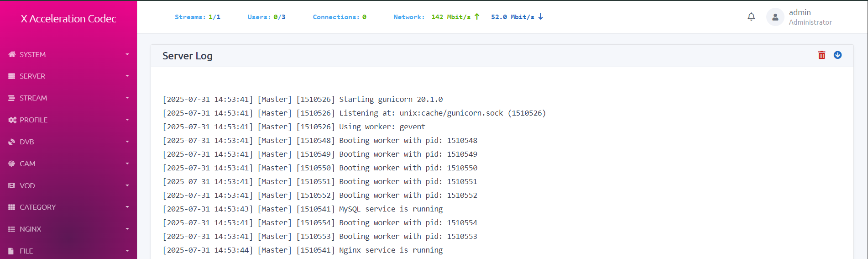Expand the SYSTEM menu arrow
The height and width of the screenshot is (259, 868).
(x=127, y=54)
